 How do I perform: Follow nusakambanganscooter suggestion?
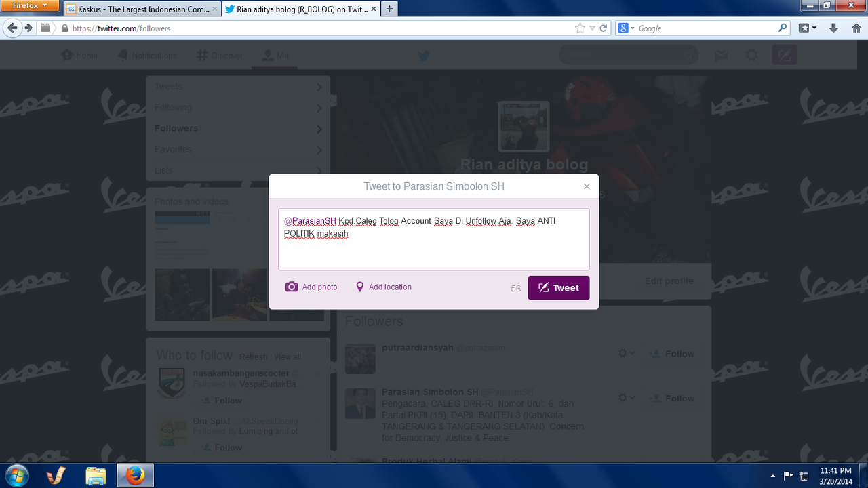click(221, 401)
